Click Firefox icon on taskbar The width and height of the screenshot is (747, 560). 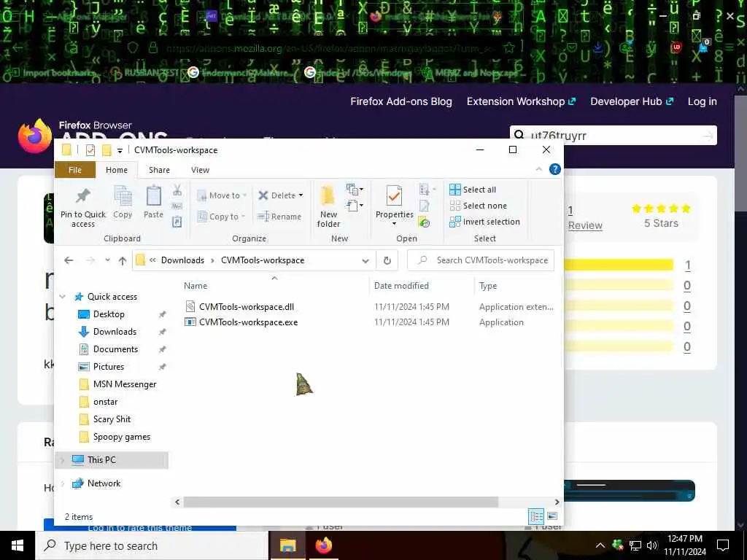[x=323, y=545]
